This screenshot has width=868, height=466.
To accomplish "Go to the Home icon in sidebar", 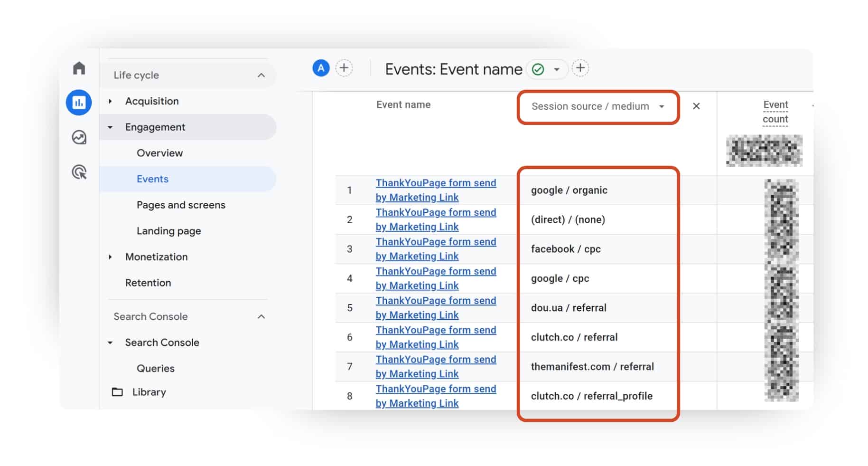I will 79,68.
